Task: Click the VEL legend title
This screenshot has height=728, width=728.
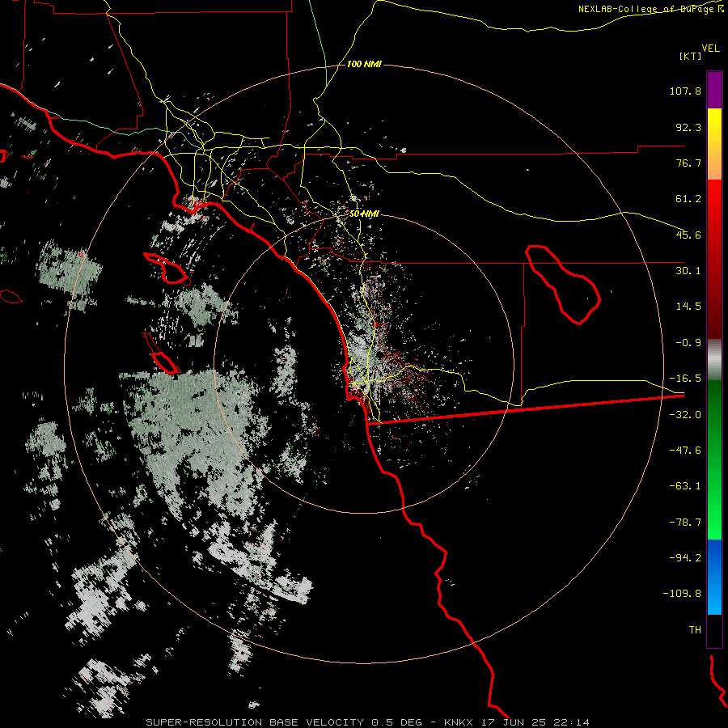Action: tap(710, 49)
